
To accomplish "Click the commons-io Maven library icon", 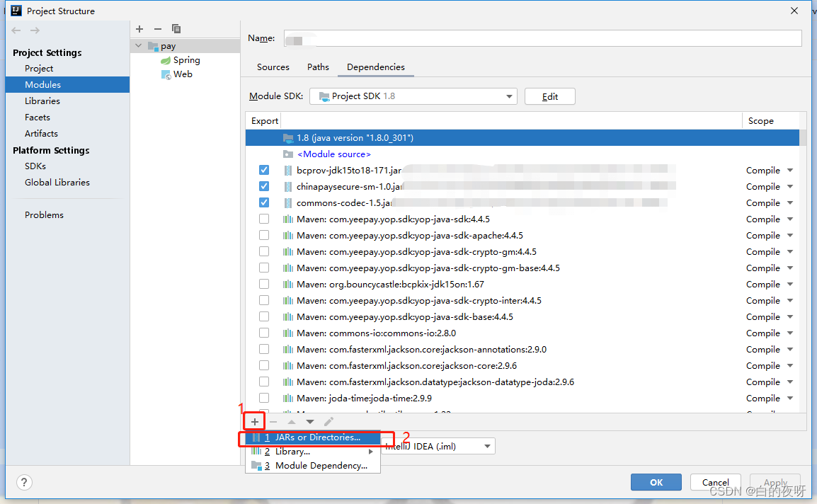I will coord(287,333).
